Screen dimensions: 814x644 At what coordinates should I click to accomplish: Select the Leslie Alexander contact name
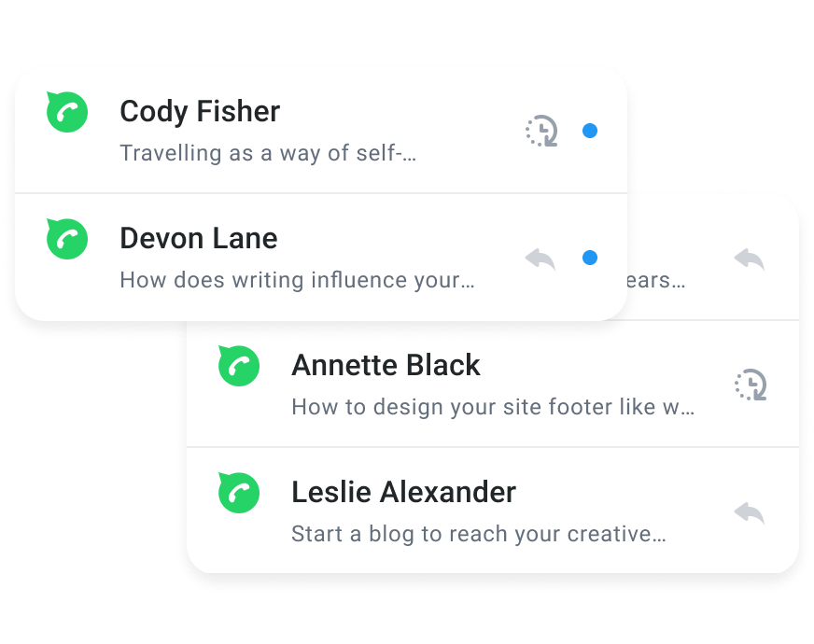403,493
